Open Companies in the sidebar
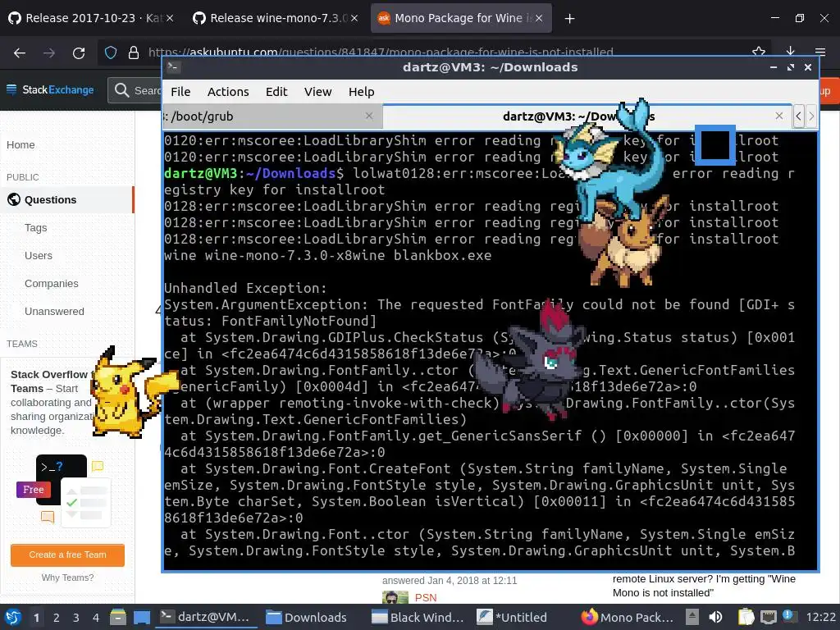This screenshot has width=840, height=630. coord(52,283)
